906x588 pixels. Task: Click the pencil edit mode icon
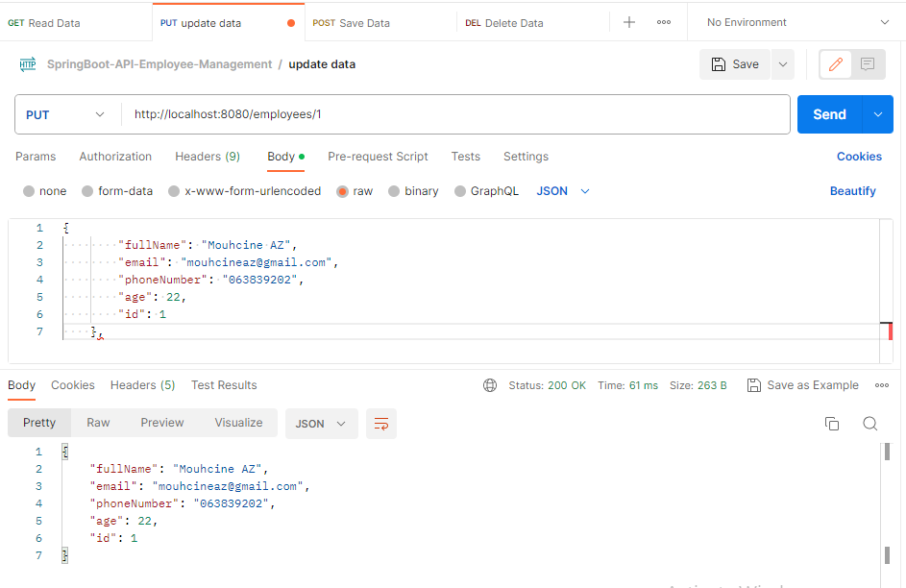[836, 64]
